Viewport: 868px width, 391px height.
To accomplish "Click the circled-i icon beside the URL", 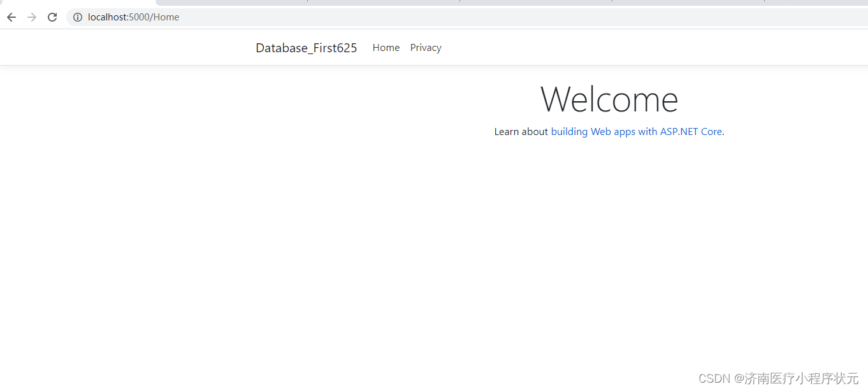I will pyautogui.click(x=77, y=17).
